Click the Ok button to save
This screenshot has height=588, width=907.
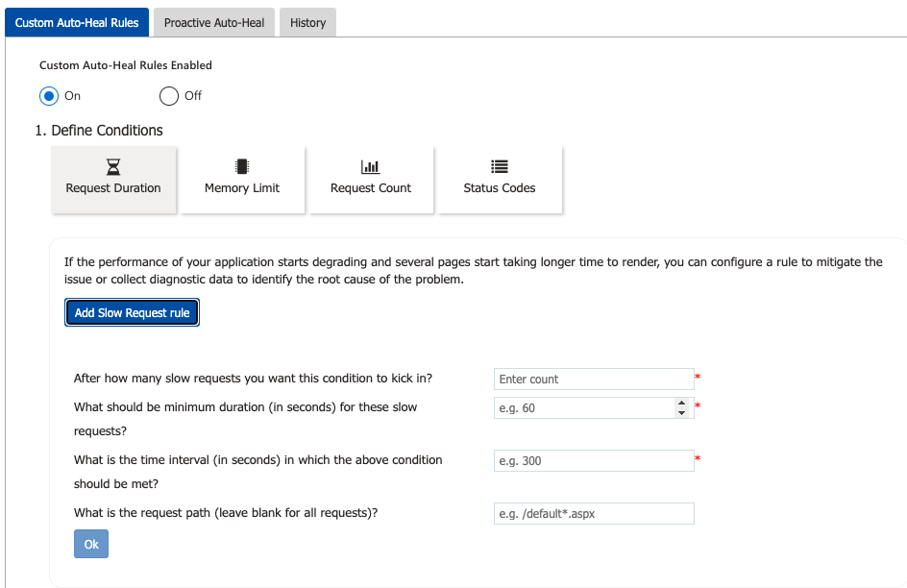pyautogui.click(x=90, y=543)
